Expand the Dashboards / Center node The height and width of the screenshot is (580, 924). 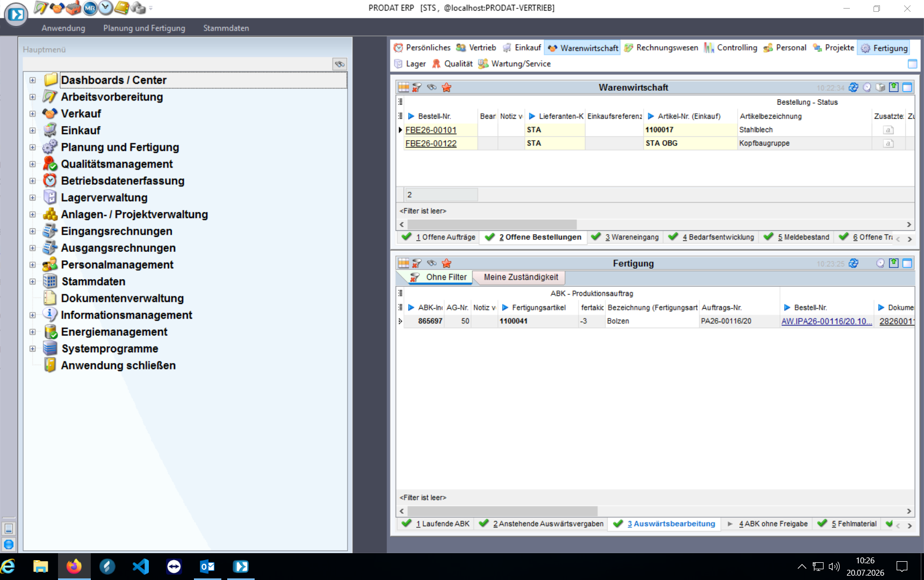[33, 80]
